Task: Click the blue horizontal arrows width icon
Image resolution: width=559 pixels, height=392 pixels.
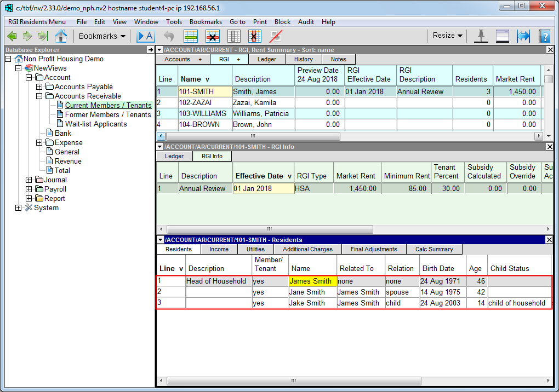Action: click(523, 36)
